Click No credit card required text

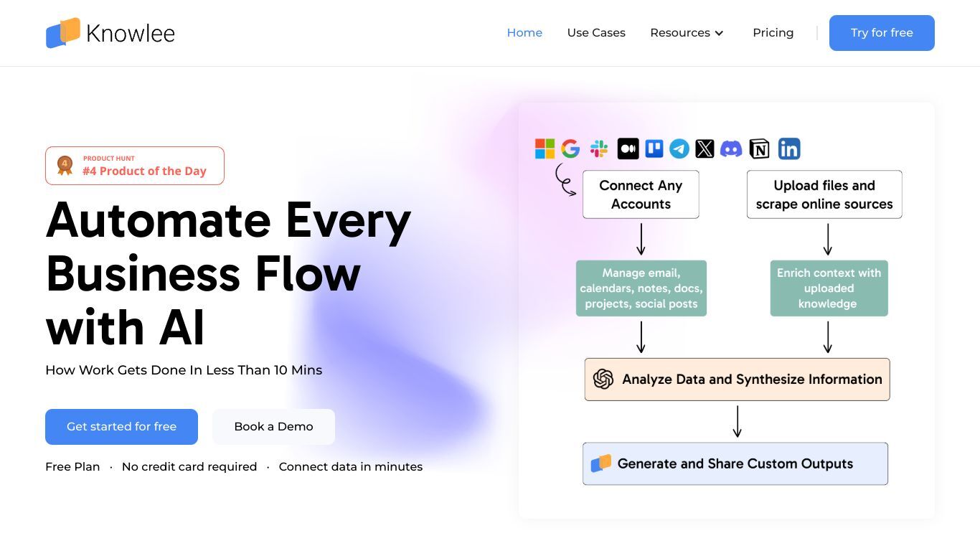[x=189, y=466]
